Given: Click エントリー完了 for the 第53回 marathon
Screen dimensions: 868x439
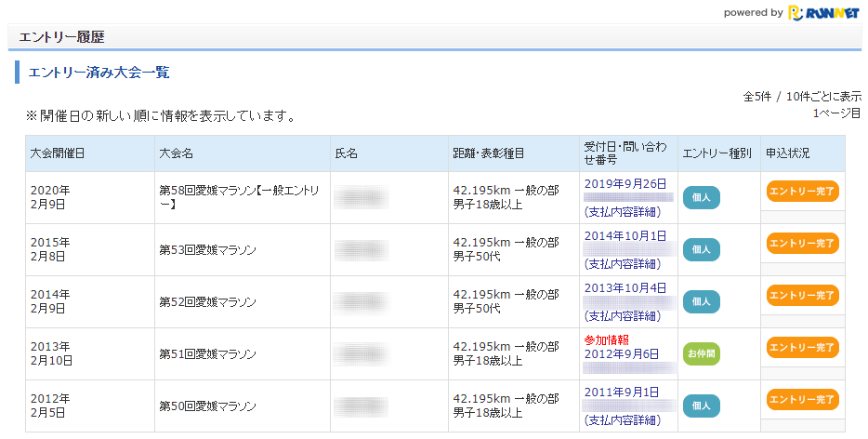Looking at the screenshot, I should pyautogui.click(x=802, y=244).
